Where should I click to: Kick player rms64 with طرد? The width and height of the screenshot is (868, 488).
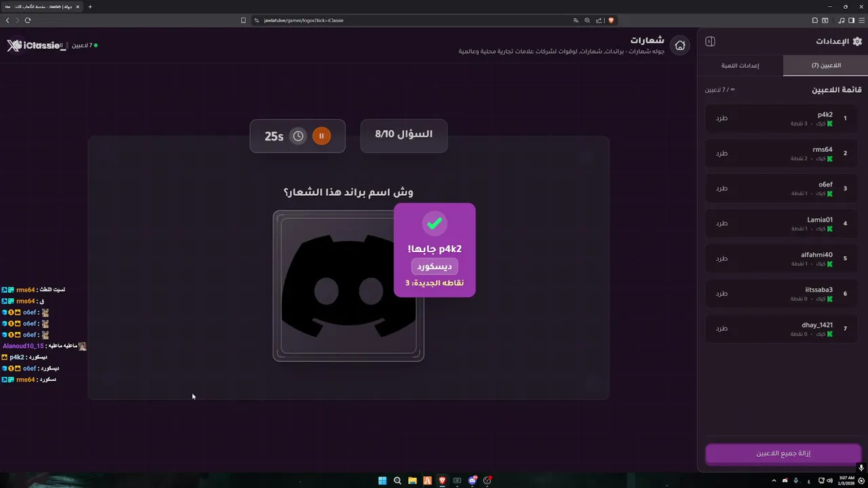[722, 153]
